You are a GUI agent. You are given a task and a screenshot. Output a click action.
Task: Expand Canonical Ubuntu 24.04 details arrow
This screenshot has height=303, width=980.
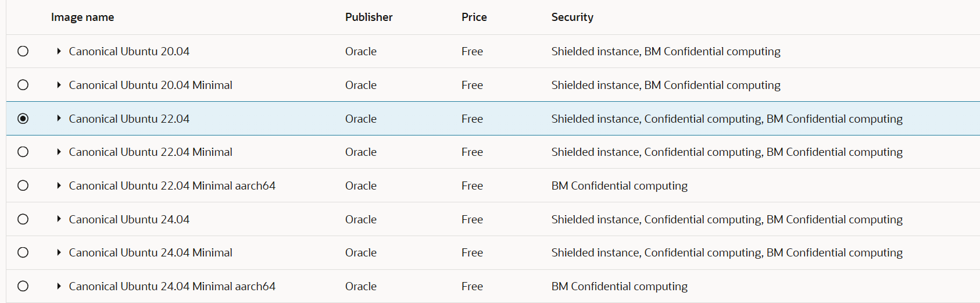(x=59, y=219)
